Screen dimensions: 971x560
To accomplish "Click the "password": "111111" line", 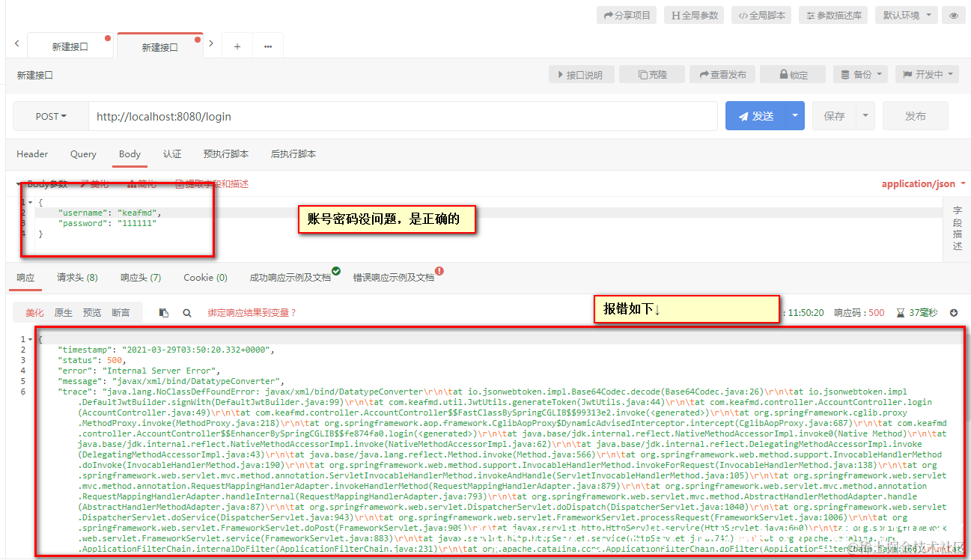I will [107, 224].
